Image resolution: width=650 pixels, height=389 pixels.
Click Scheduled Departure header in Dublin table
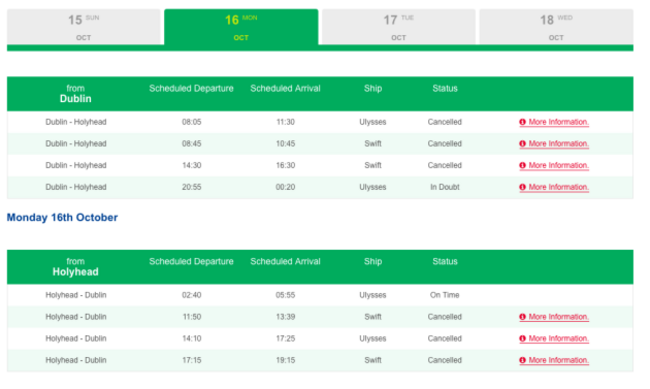(191, 88)
